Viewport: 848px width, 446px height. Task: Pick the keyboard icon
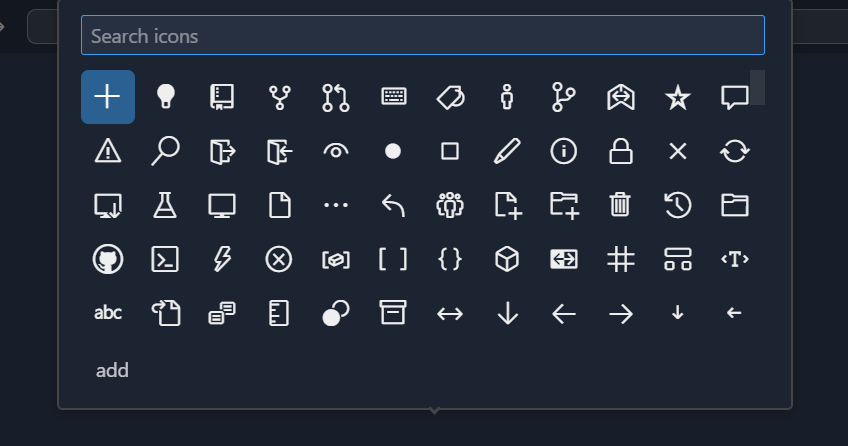point(394,97)
